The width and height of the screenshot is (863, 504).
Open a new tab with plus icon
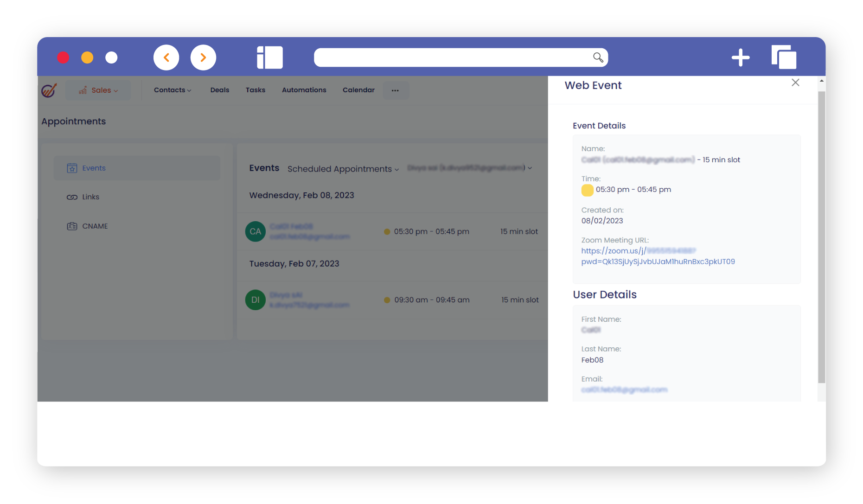pyautogui.click(x=740, y=57)
